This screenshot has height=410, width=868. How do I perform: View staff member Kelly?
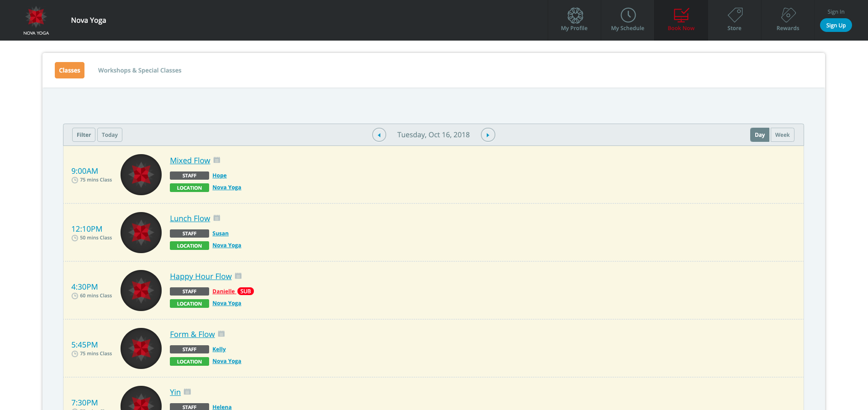coord(219,349)
